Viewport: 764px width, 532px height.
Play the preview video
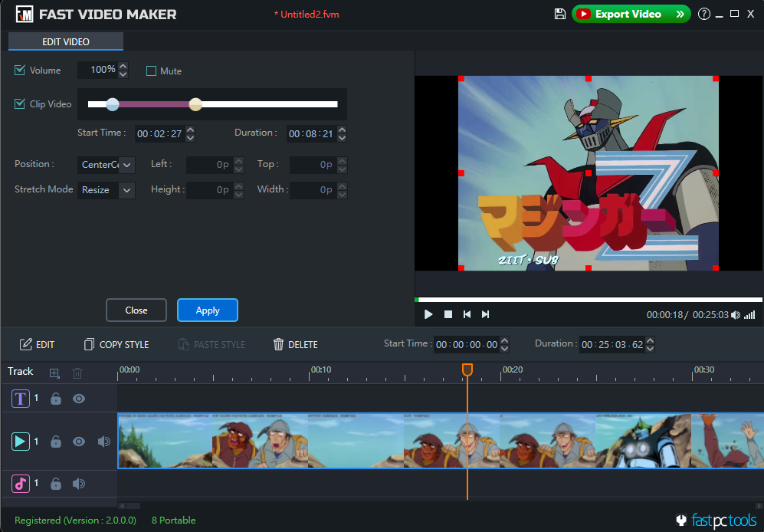tap(428, 314)
